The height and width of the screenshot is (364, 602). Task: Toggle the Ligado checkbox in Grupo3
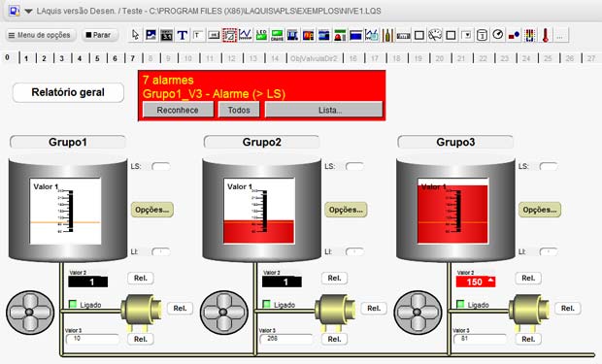(x=460, y=304)
